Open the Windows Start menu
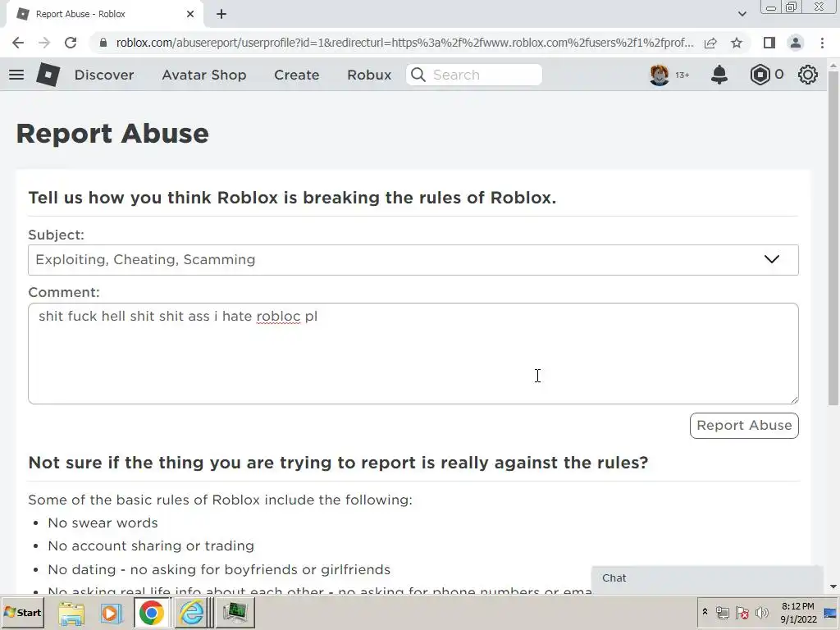840x630 pixels. [x=22, y=612]
